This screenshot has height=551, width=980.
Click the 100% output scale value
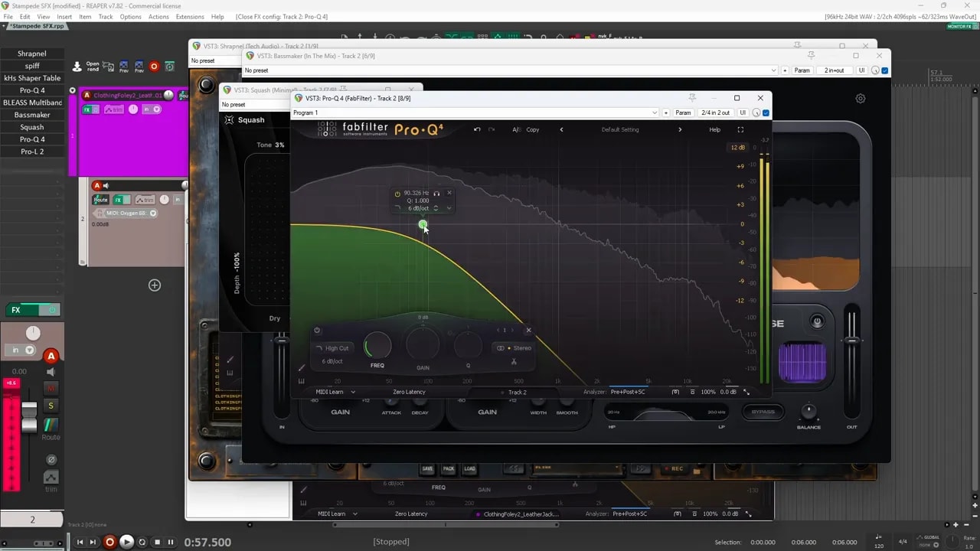[x=708, y=392]
